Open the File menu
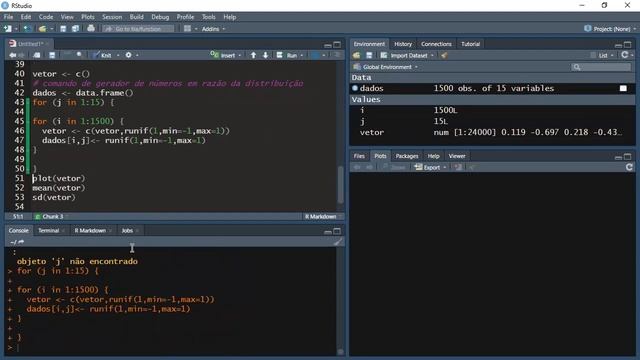Screen dimensions: 640x360 pos(8,17)
